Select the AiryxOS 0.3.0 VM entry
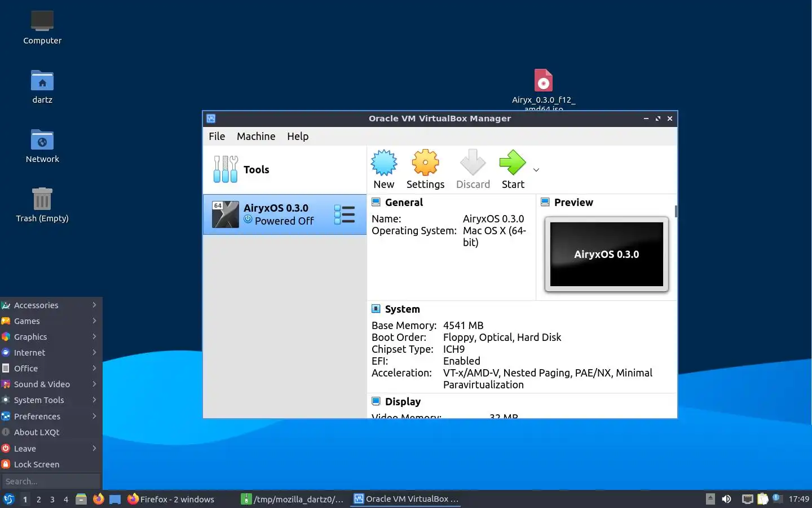The image size is (812, 508). click(285, 214)
